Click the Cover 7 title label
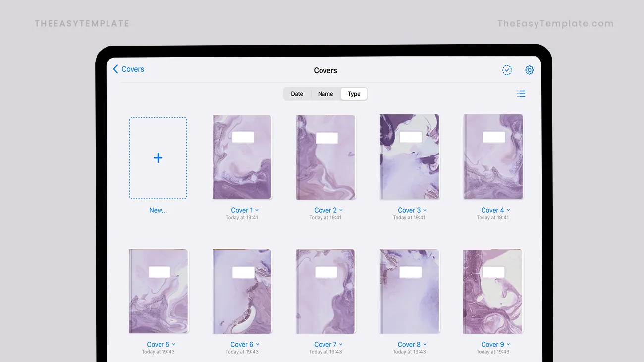The image size is (644, 362). (x=325, y=345)
